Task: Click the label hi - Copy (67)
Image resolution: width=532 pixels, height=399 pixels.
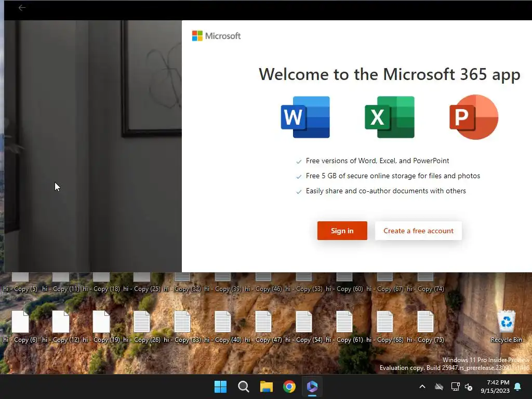Action: (x=385, y=289)
